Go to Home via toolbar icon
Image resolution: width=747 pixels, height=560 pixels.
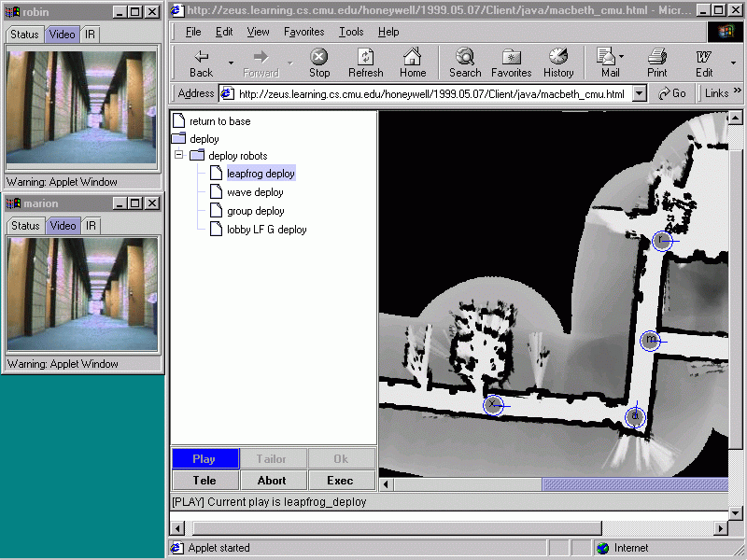pos(413,58)
